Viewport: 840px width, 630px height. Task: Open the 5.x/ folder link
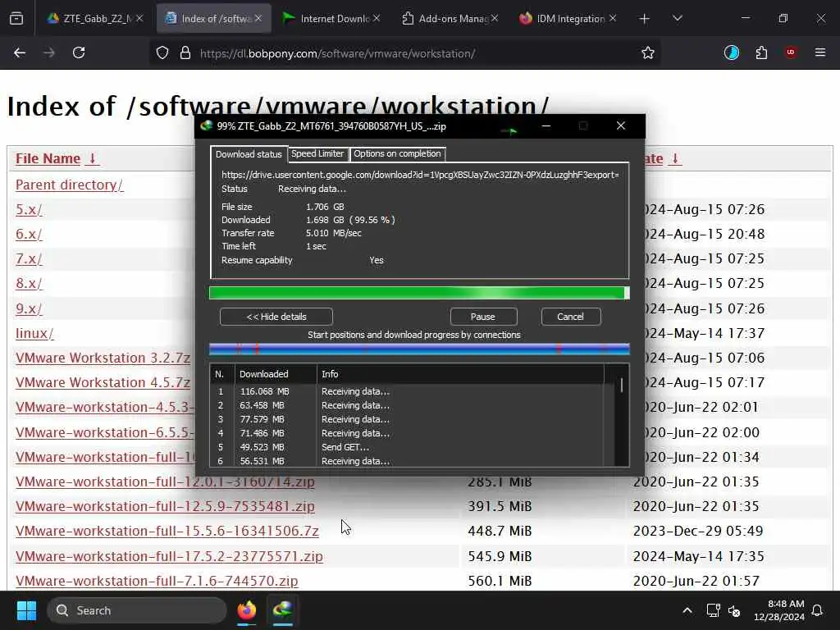pyautogui.click(x=29, y=209)
